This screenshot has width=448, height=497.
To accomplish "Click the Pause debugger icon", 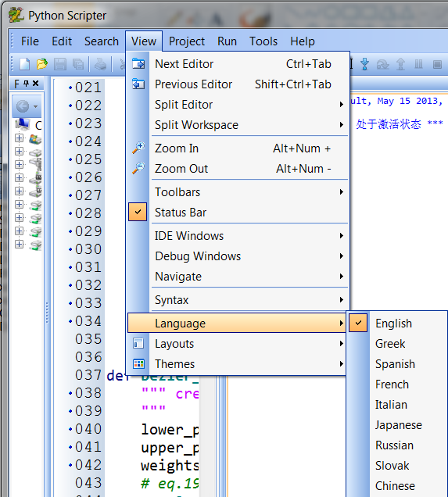I will [x=418, y=64].
